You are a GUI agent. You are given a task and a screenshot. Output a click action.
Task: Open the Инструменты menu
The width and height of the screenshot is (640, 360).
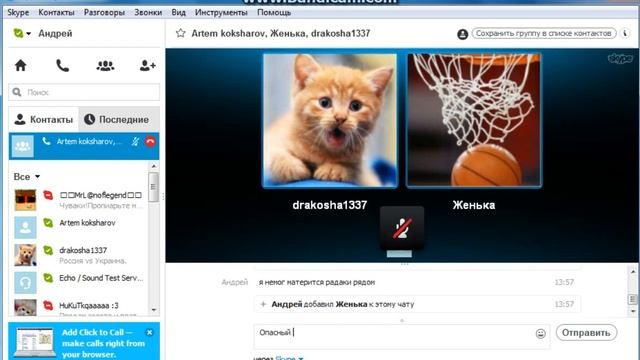coord(221,13)
